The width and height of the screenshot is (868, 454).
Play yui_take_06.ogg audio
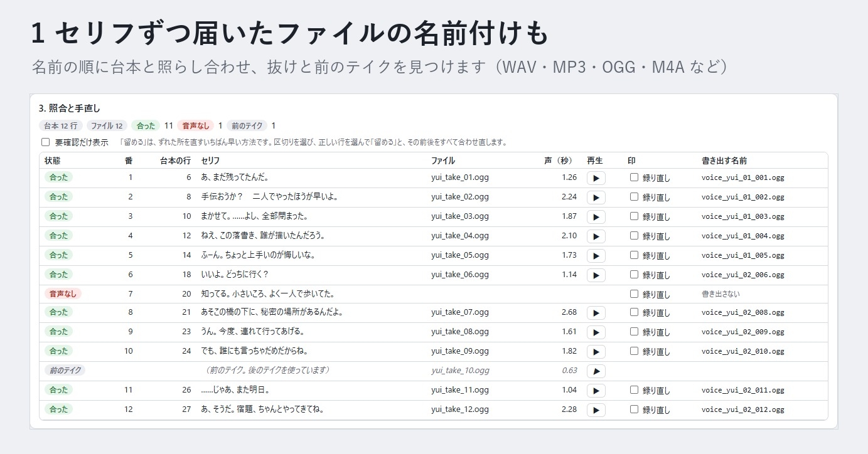pyautogui.click(x=596, y=275)
